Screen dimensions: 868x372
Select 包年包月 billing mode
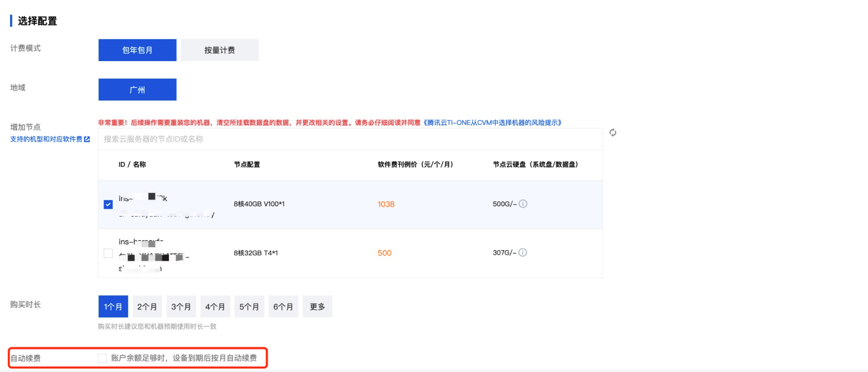coord(137,50)
